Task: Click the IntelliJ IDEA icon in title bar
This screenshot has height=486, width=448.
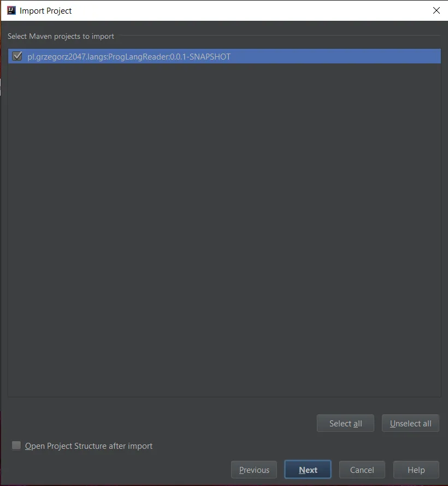Action: tap(11, 10)
